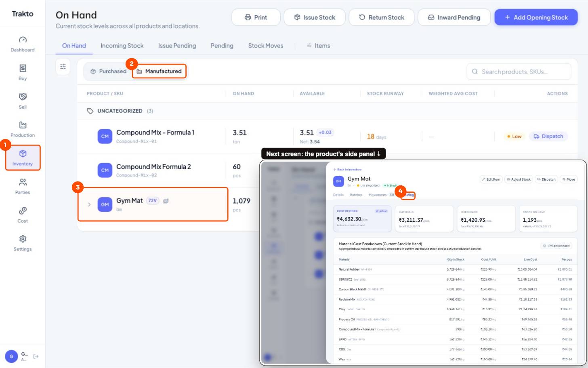Click Back to inventory in side panel preview
Viewport: 588px width, 368px height.
pyautogui.click(x=348, y=170)
